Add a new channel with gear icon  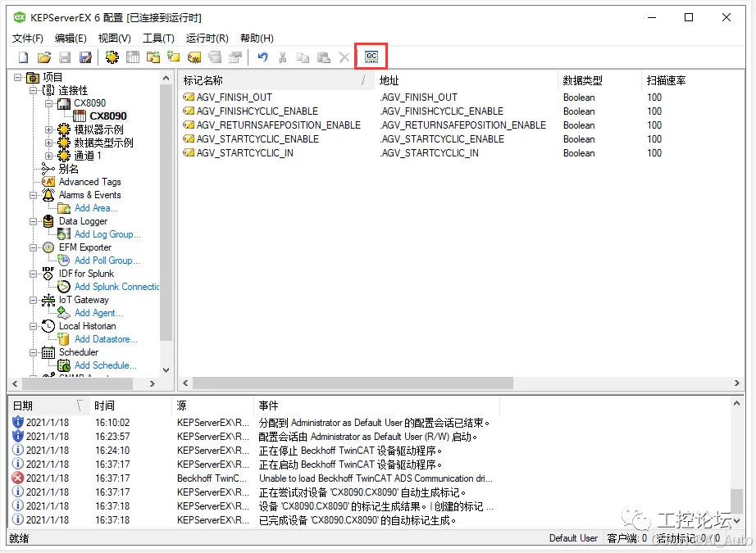112,57
